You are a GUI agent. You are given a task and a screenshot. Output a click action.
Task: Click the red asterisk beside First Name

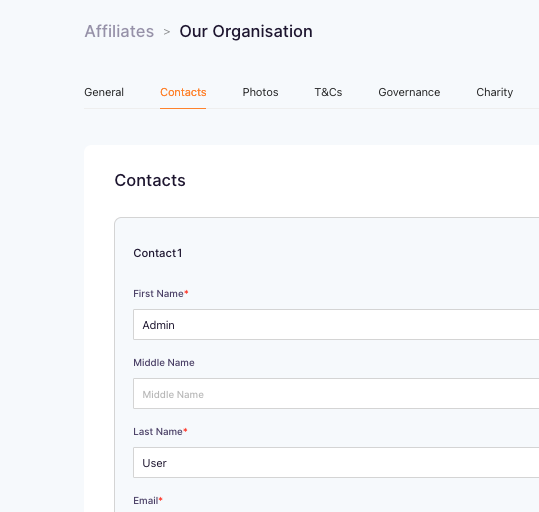pyautogui.click(x=186, y=292)
